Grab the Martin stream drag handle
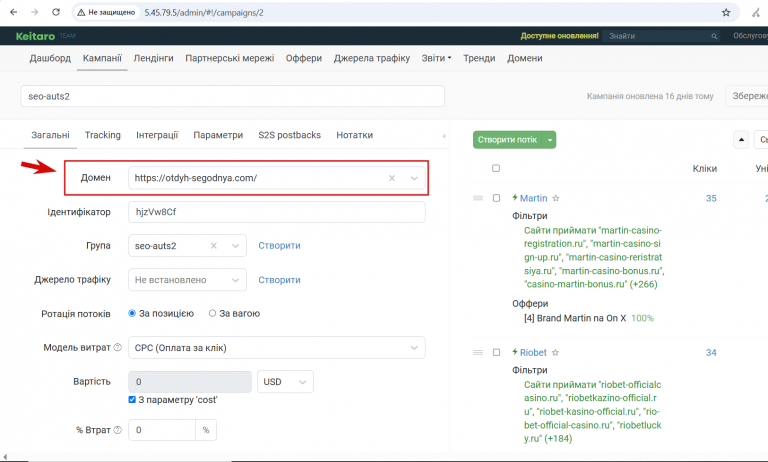The image size is (768, 462). coord(478,198)
